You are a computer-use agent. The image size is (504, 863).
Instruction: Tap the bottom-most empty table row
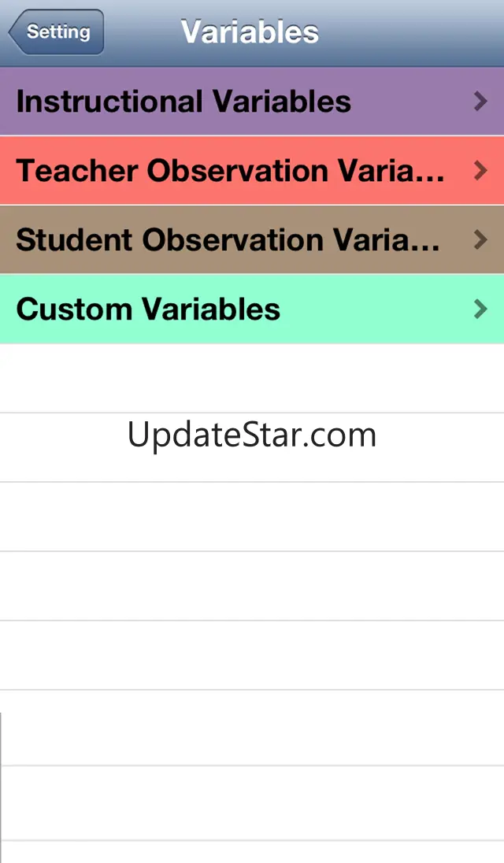click(x=252, y=852)
